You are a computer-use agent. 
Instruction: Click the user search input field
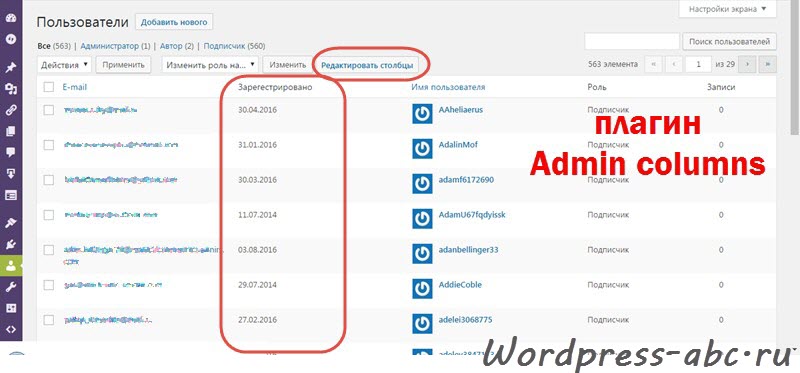(632, 41)
